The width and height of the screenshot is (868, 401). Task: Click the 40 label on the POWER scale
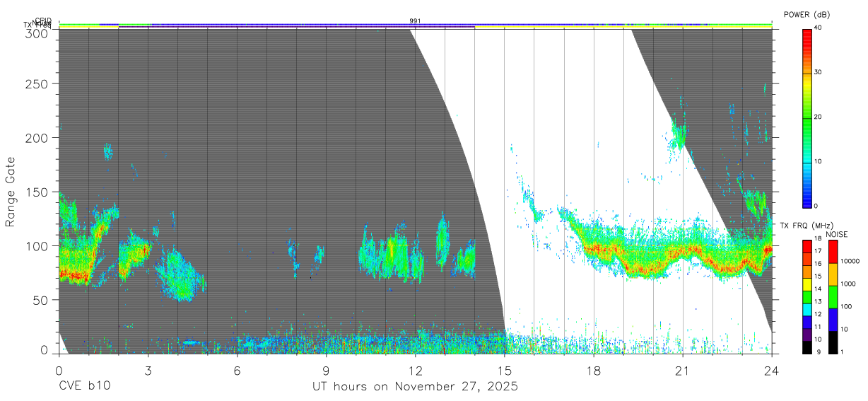click(819, 28)
